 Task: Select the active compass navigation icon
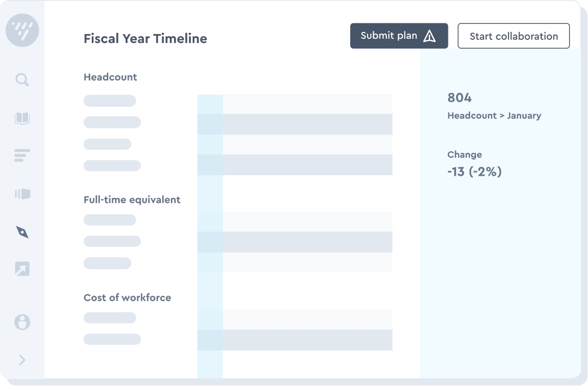point(22,232)
